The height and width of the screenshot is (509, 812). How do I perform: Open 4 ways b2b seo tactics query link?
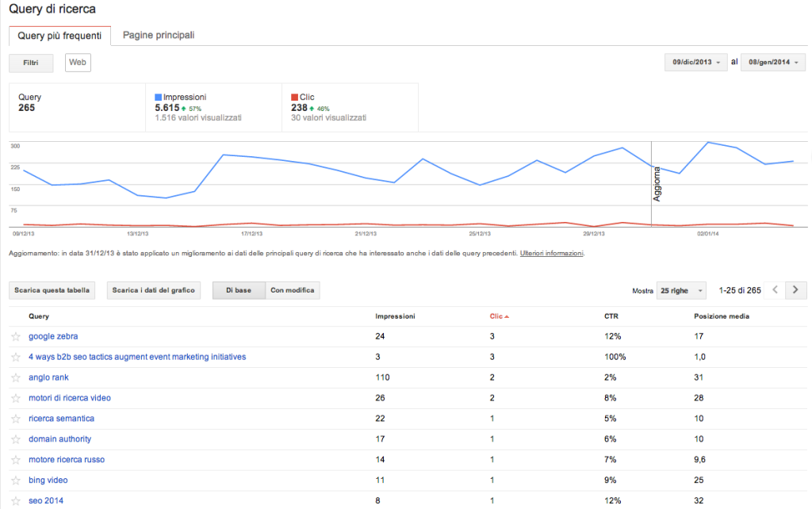pos(137,358)
